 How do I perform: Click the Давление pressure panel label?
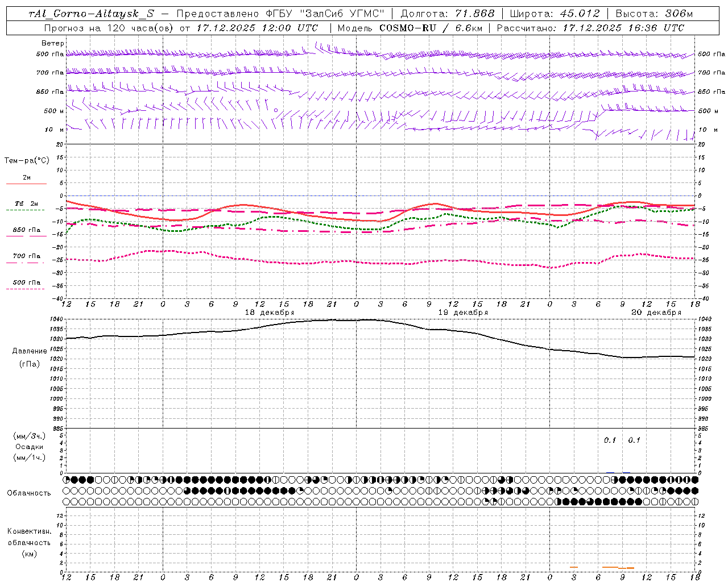(x=30, y=351)
